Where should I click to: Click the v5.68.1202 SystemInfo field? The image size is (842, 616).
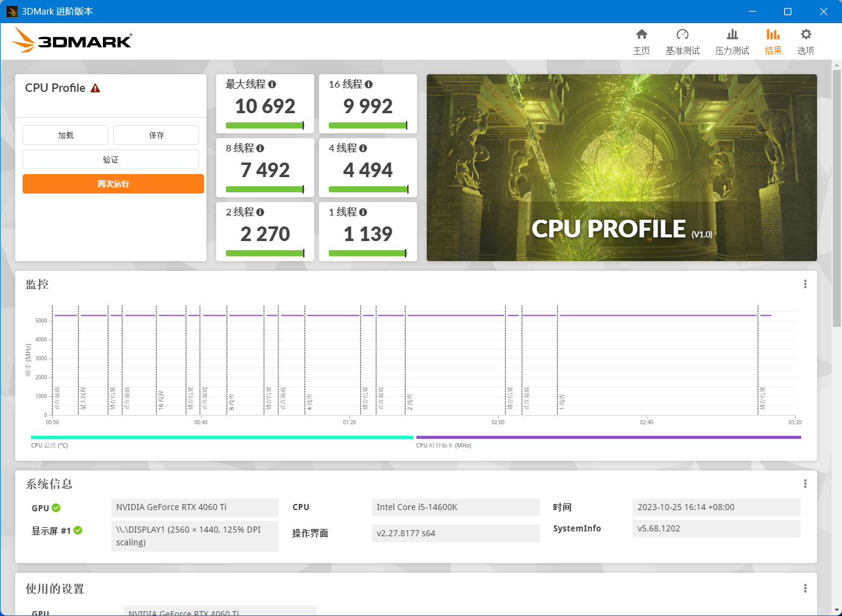pyautogui.click(x=717, y=528)
